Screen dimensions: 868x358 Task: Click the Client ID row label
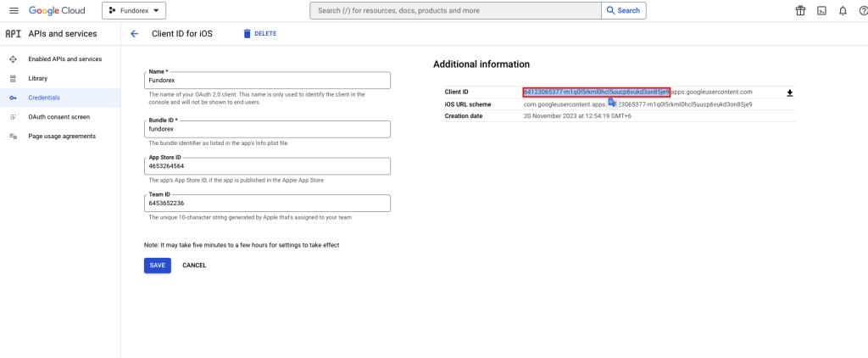(x=457, y=92)
